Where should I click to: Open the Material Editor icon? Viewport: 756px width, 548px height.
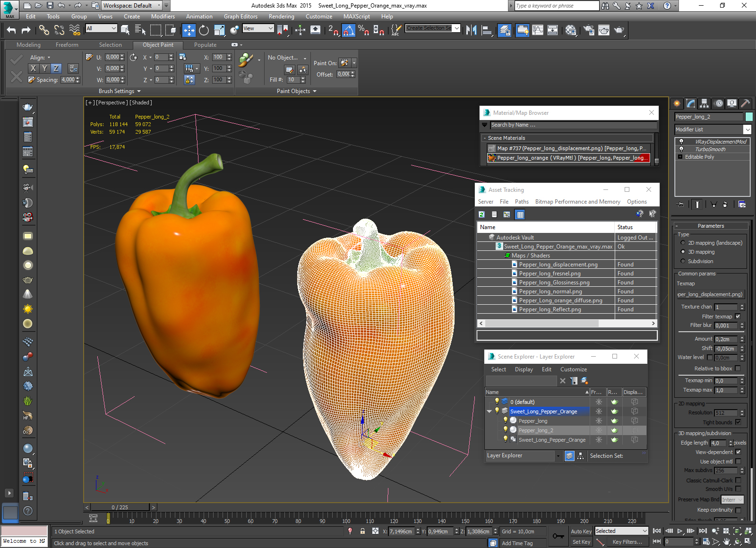click(571, 30)
